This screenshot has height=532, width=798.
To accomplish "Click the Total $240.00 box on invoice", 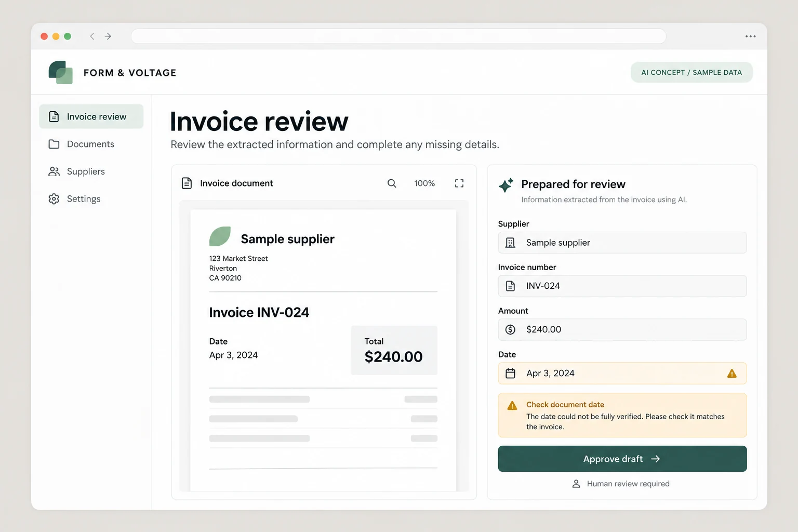I will point(394,350).
